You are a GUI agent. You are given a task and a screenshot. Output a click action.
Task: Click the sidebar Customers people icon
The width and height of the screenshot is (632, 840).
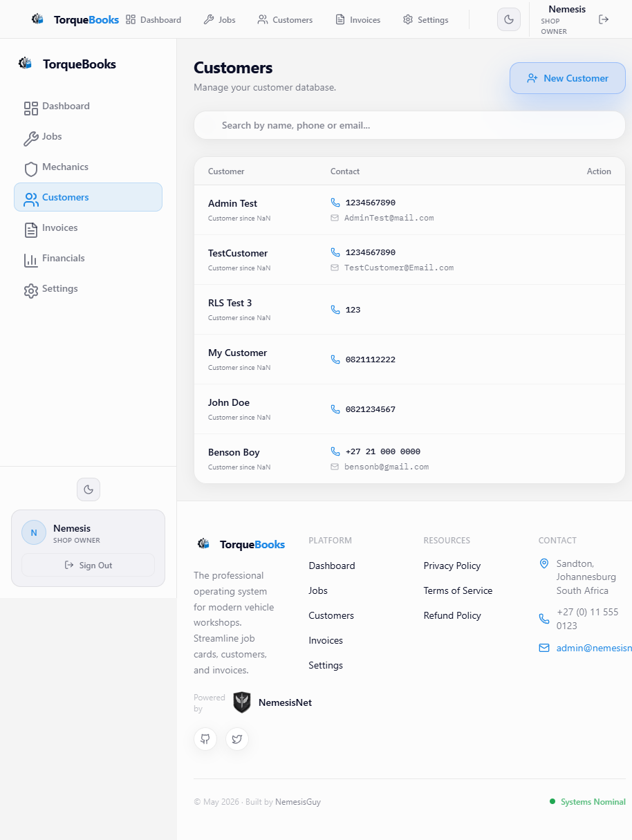coord(31,200)
